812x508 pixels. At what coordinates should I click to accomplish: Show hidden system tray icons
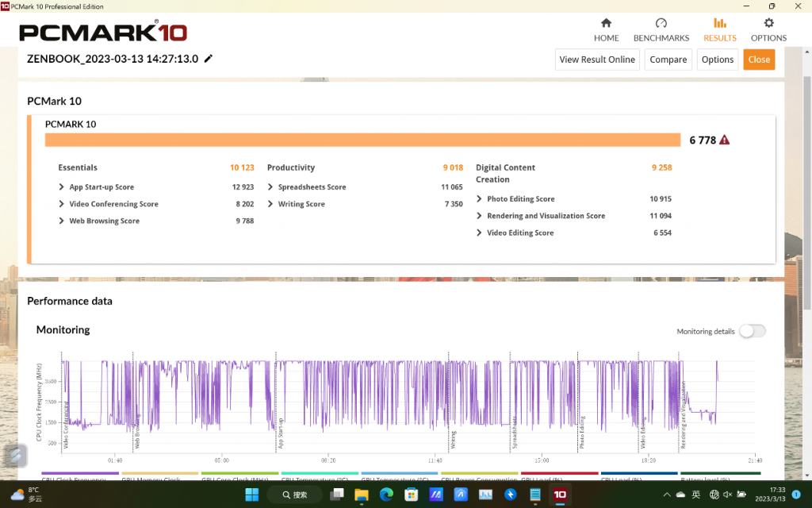tap(666, 495)
